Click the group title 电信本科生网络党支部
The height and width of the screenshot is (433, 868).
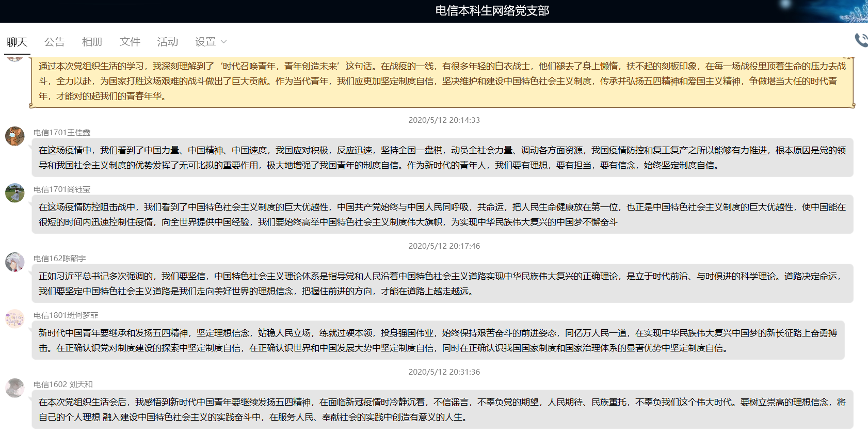tap(492, 11)
